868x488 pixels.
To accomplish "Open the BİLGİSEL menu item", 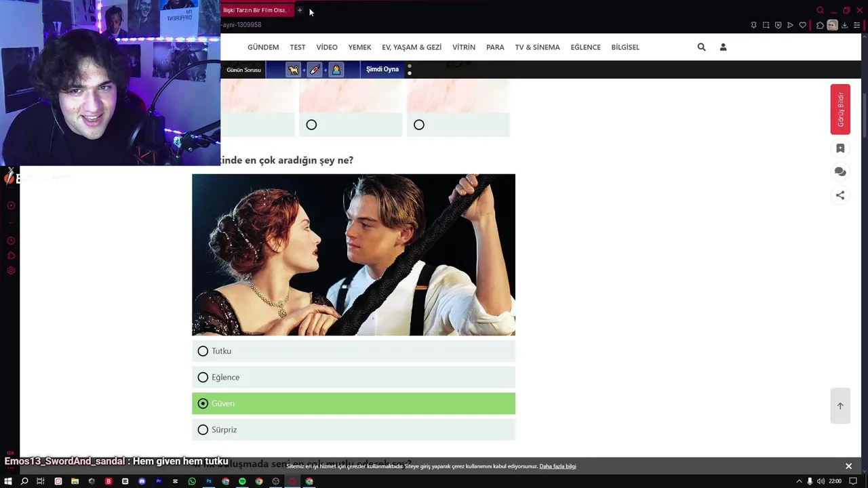I will click(625, 47).
